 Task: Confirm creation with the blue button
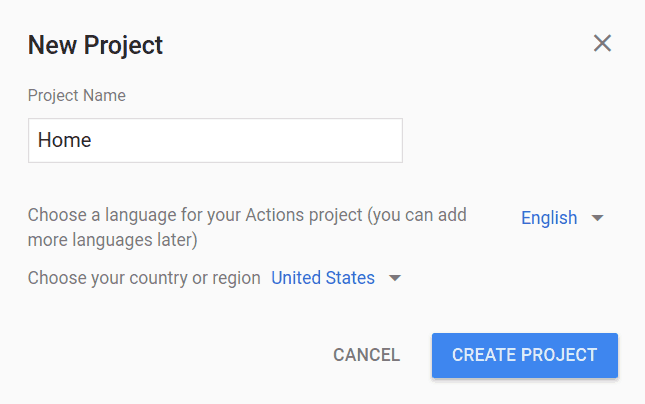pos(525,355)
